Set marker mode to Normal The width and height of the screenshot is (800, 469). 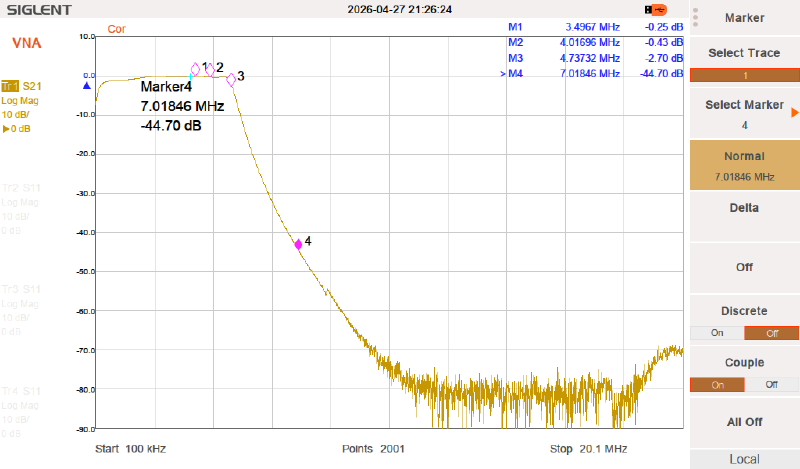(744, 165)
